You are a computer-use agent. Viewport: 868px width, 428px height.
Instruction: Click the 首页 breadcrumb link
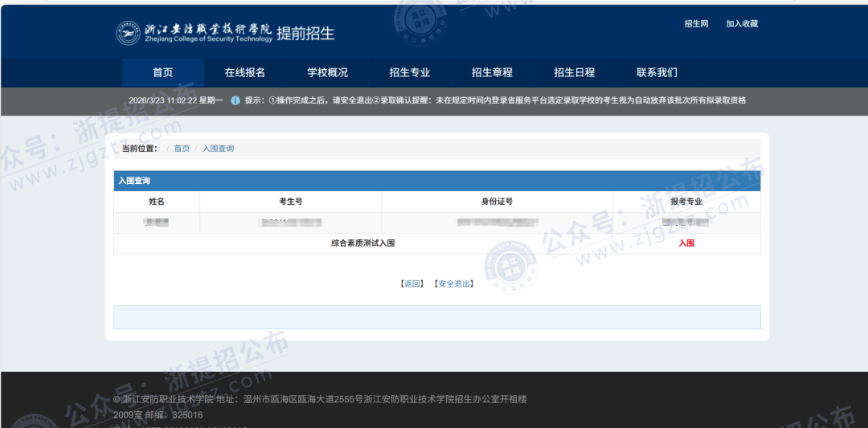coord(182,149)
